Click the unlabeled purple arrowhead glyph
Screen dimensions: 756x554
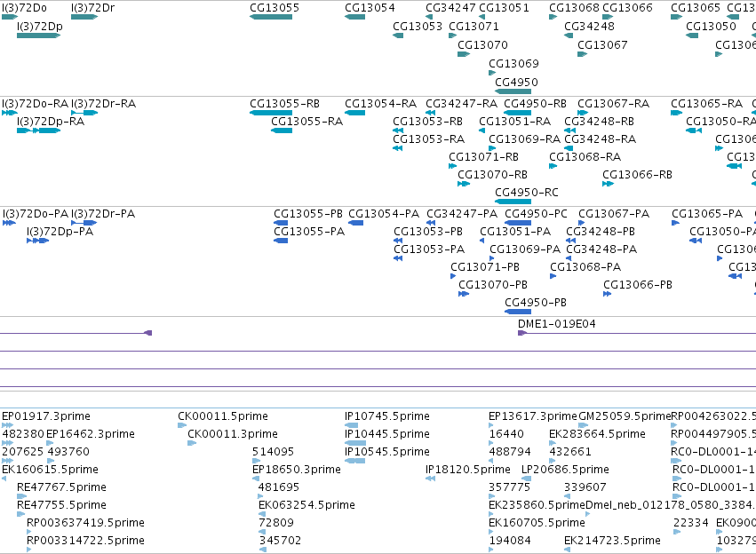[x=148, y=333]
